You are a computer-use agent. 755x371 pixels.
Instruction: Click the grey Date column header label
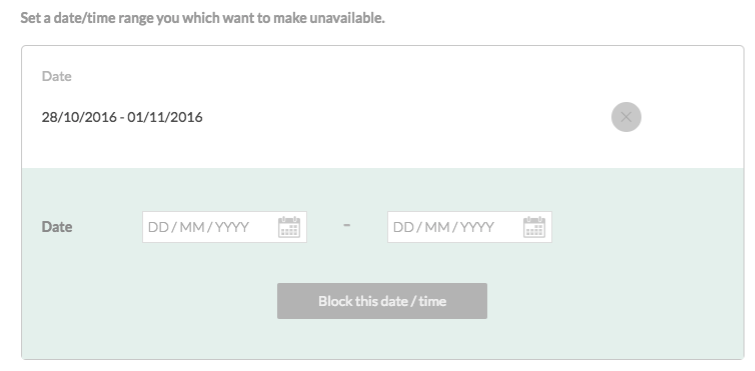[56, 76]
